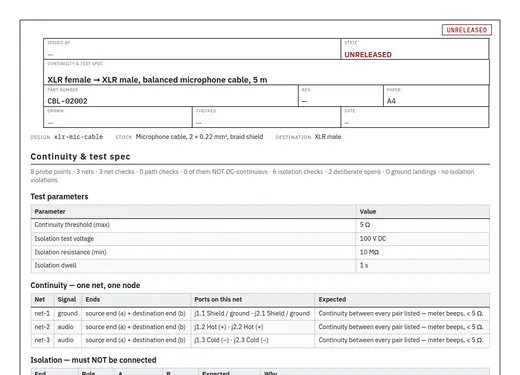Screen dimensions: 520x375
Task: Click the 'Isolation — must NOT be connected' heading
Action: tap(93, 360)
